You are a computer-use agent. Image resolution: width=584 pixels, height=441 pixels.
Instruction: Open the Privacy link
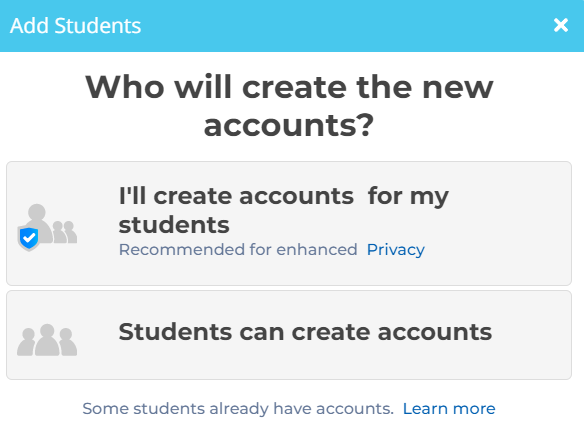[396, 250]
